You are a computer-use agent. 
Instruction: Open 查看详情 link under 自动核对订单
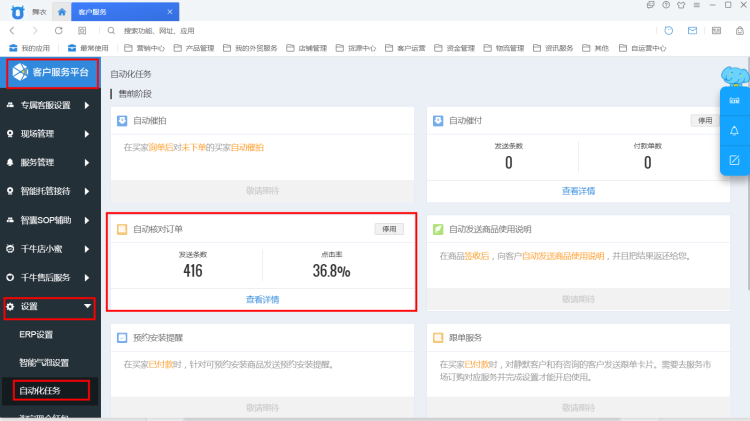(262, 299)
